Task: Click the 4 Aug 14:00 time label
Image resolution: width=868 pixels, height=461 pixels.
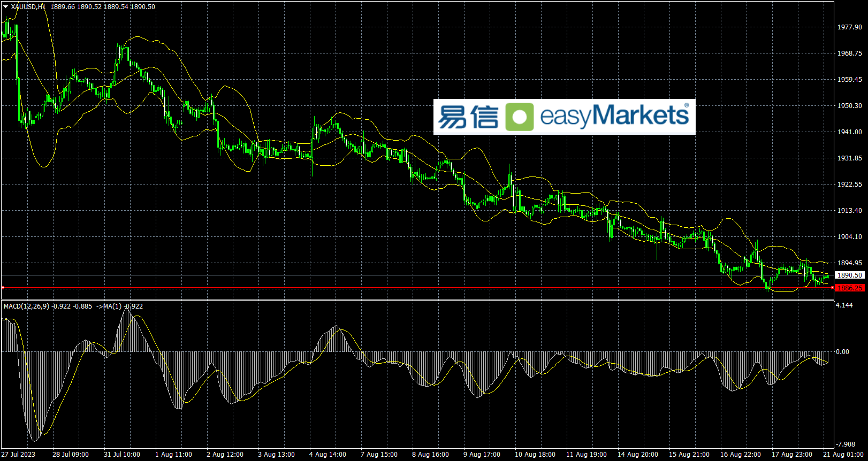Action: (328, 455)
